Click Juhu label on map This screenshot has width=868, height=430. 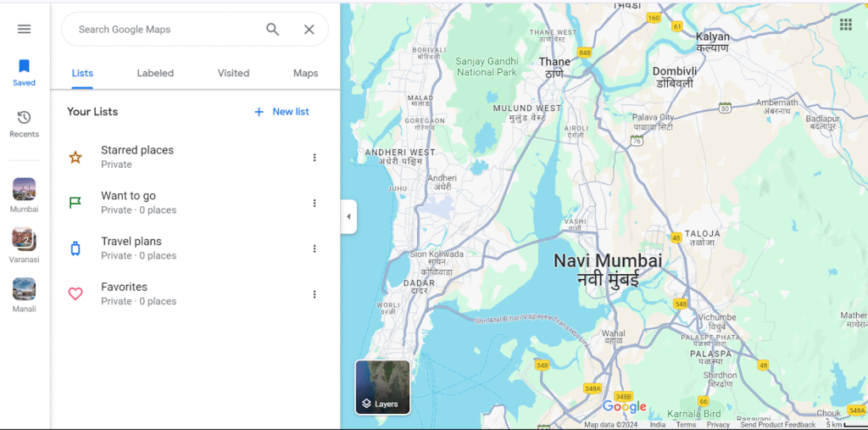397,188
